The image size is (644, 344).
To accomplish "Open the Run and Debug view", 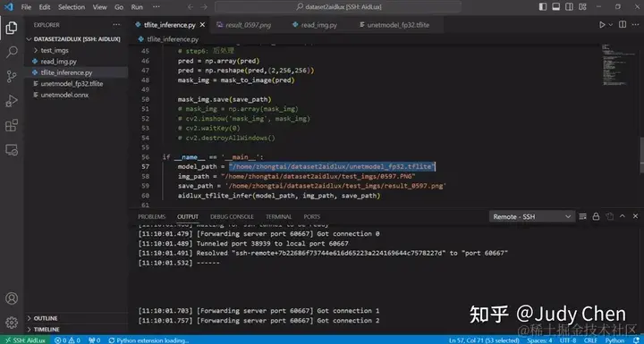I will click(12, 101).
